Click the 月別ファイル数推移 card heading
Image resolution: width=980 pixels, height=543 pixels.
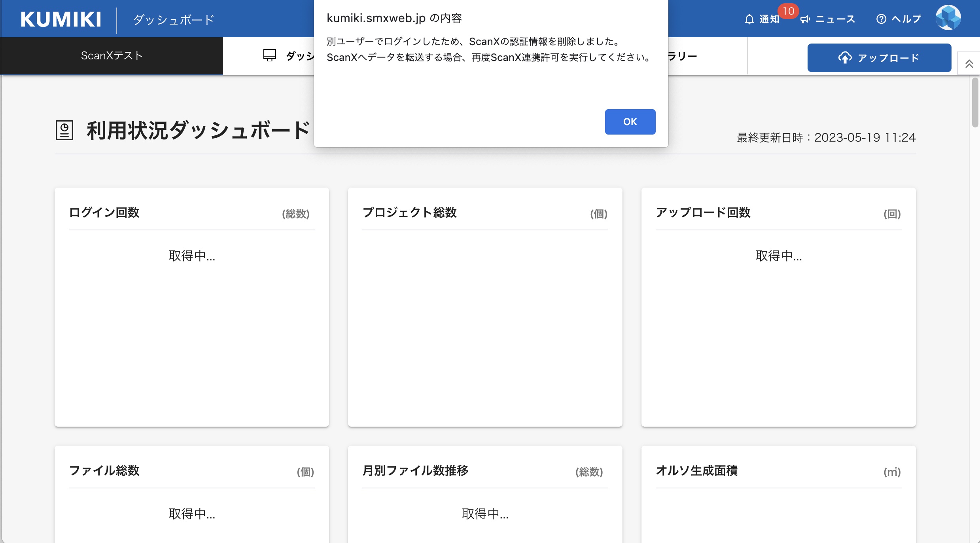coord(415,471)
